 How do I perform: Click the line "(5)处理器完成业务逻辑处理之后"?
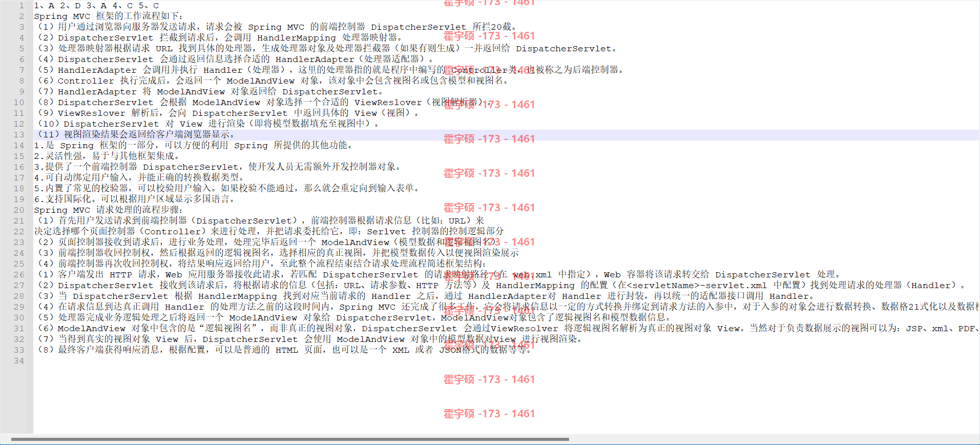pyautogui.click(x=353, y=318)
